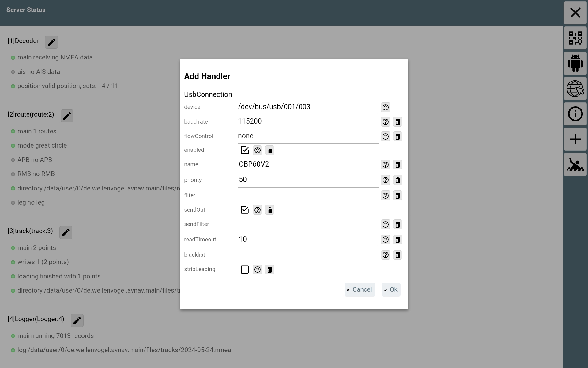This screenshot has height=368, width=588.
Task: Confirm the handler with Ok
Action: coord(391,289)
